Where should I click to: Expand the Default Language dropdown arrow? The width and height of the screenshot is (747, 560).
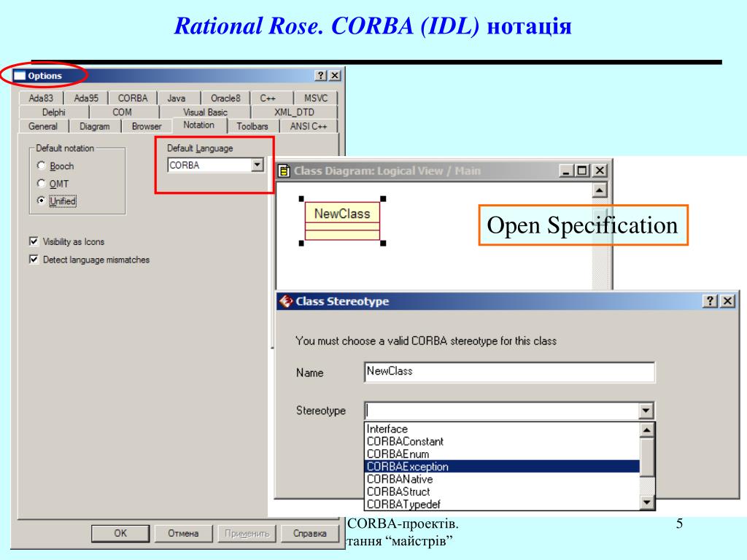[258, 165]
